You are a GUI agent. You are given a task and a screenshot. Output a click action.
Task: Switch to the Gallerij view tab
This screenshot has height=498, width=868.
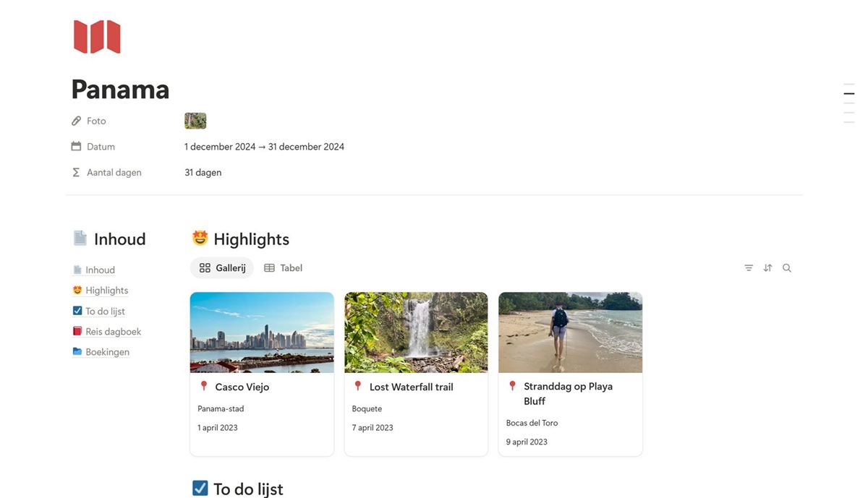(x=222, y=268)
